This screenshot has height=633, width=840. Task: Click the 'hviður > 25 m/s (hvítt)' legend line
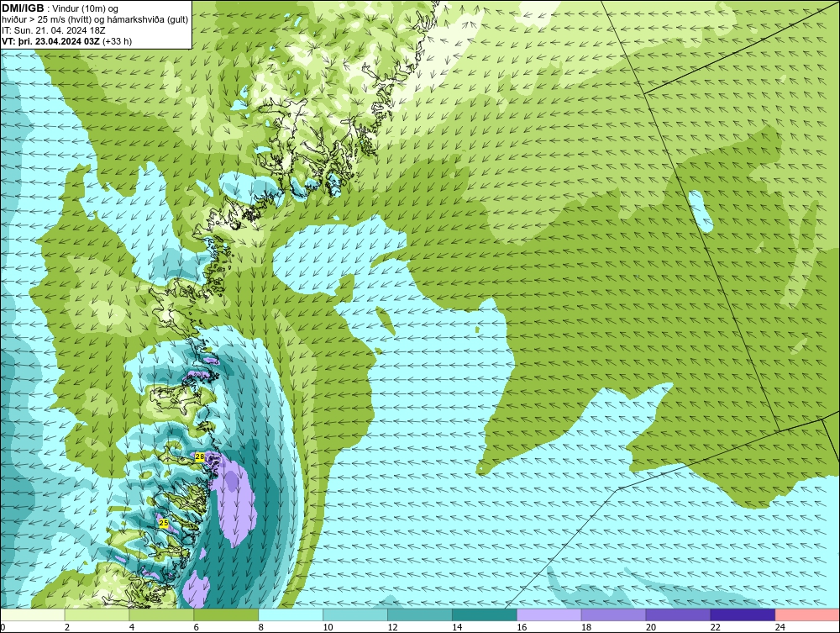95,19
